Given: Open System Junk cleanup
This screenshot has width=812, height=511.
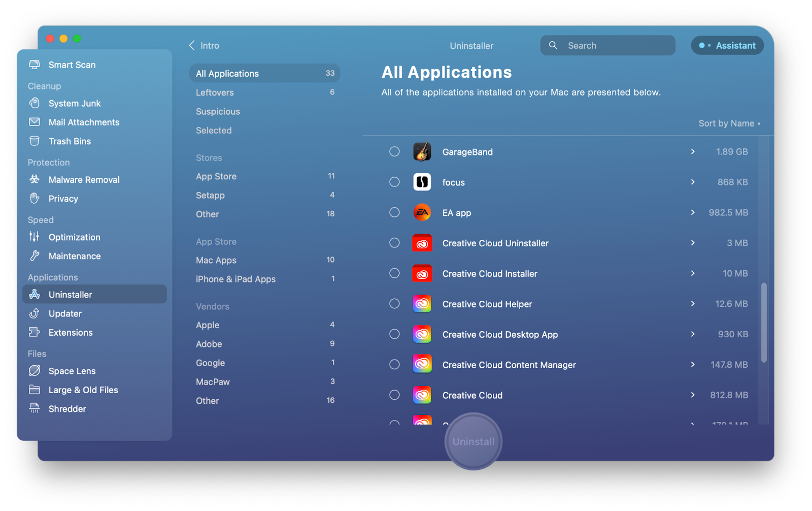Looking at the screenshot, I should pyautogui.click(x=74, y=103).
